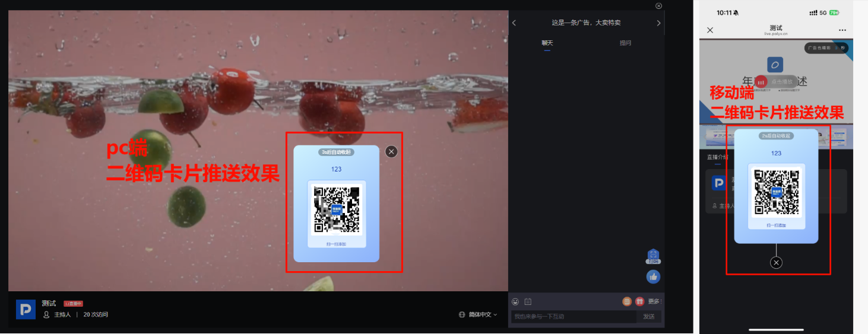Click the blue P logo on mobile page
The width and height of the screenshot is (868, 334).
[x=719, y=183]
